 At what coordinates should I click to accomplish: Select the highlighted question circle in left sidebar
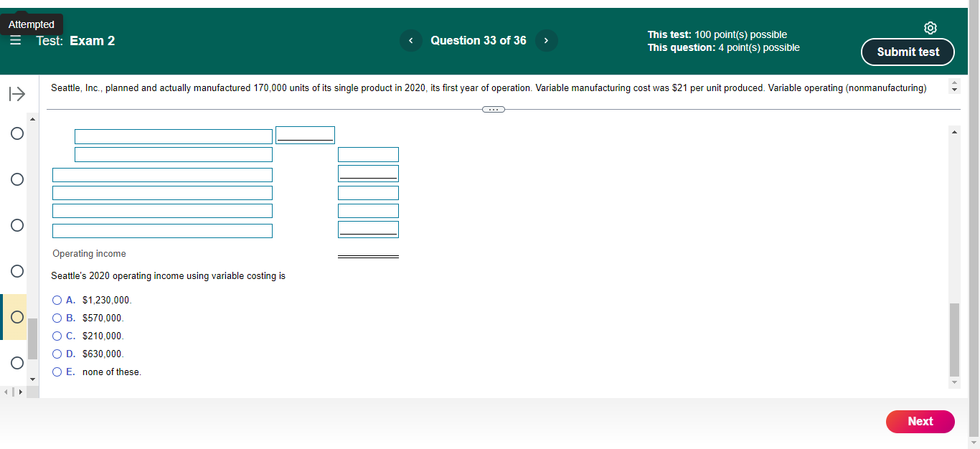click(16, 316)
